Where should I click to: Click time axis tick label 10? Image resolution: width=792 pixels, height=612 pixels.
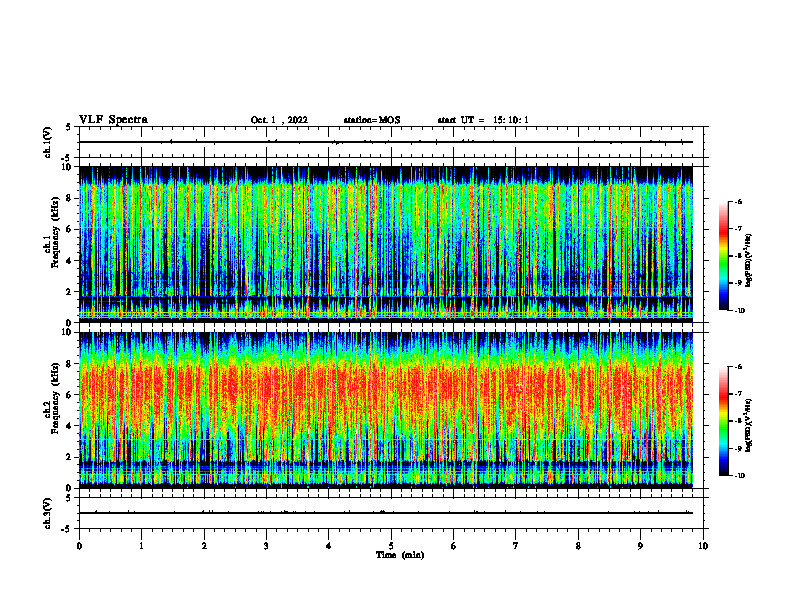703,546
